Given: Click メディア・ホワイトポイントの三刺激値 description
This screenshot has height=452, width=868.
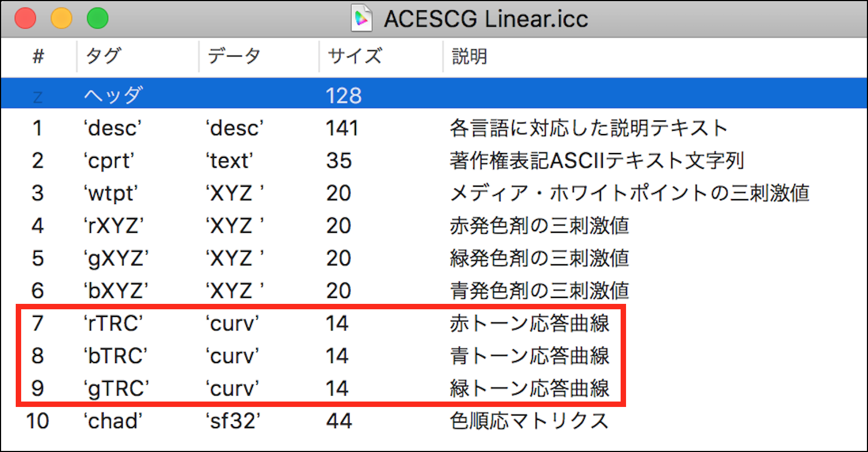Looking at the screenshot, I should (x=630, y=193).
